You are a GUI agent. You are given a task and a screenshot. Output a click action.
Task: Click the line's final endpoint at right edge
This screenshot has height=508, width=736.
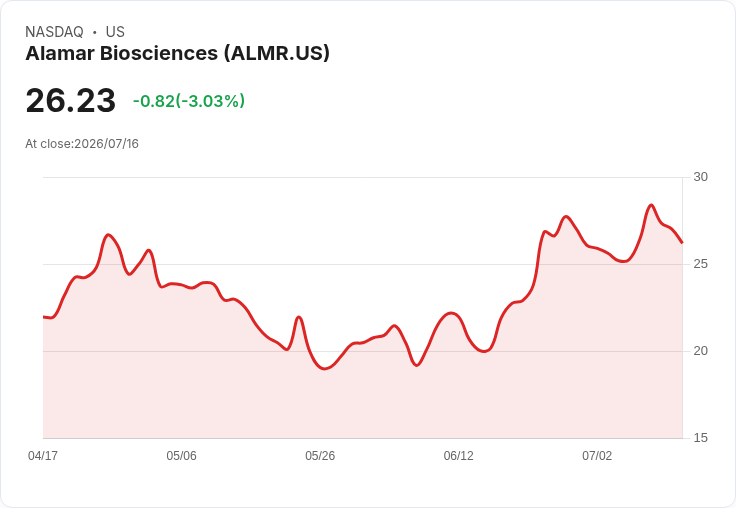click(x=682, y=243)
